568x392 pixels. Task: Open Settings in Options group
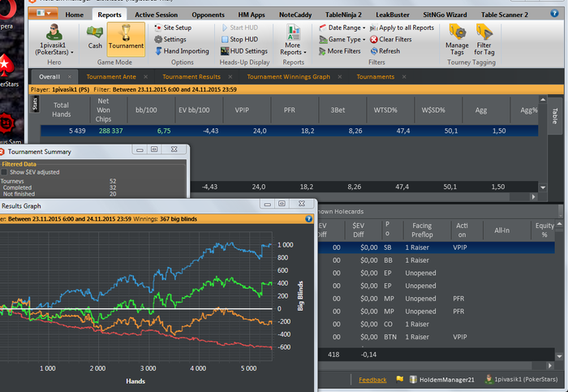pos(170,39)
